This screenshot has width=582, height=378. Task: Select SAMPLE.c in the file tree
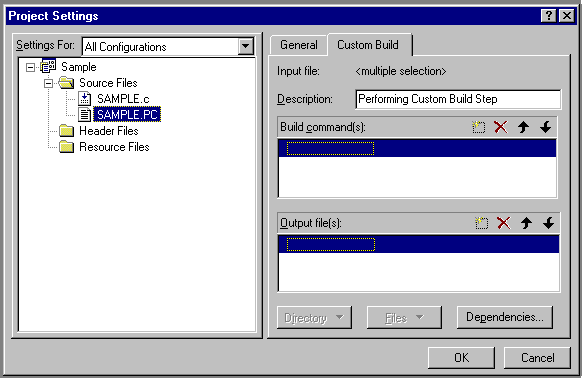tap(123, 99)
